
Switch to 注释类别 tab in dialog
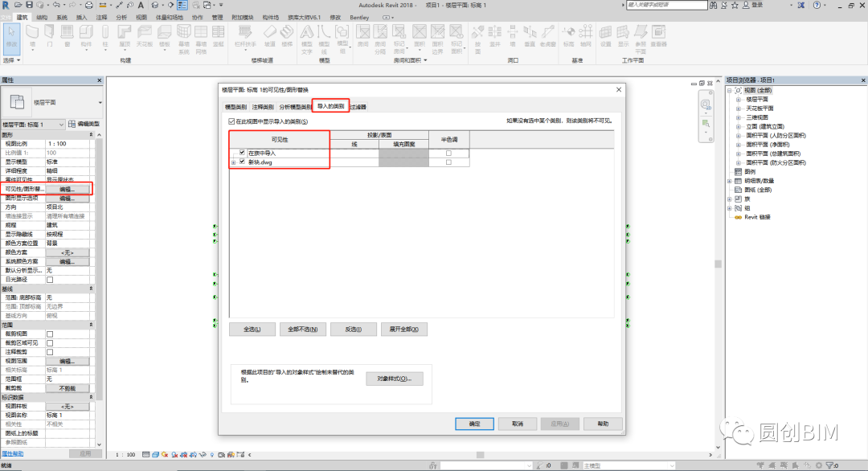coord(263,107)
